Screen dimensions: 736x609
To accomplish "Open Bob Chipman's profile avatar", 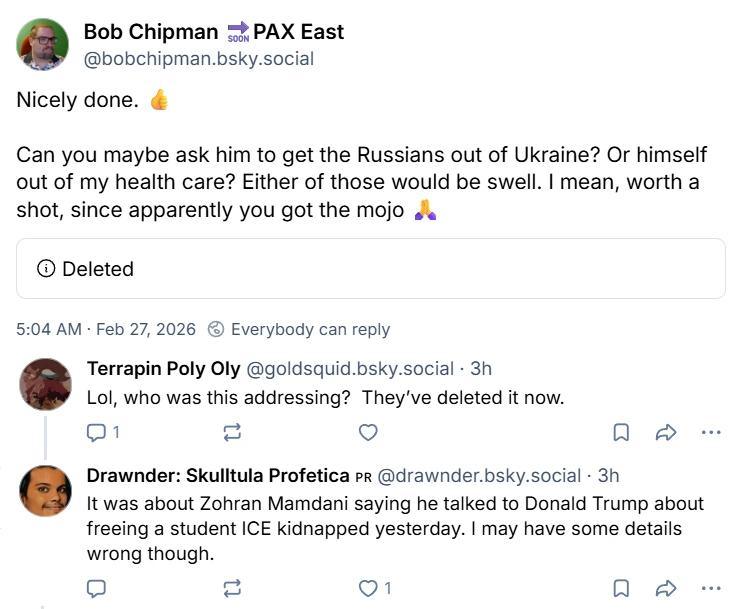I will click(42, 45).
